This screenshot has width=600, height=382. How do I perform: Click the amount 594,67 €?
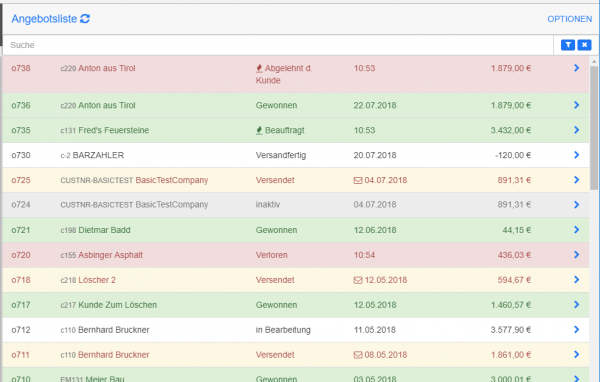pyautogui.click(x=514, y=280)
